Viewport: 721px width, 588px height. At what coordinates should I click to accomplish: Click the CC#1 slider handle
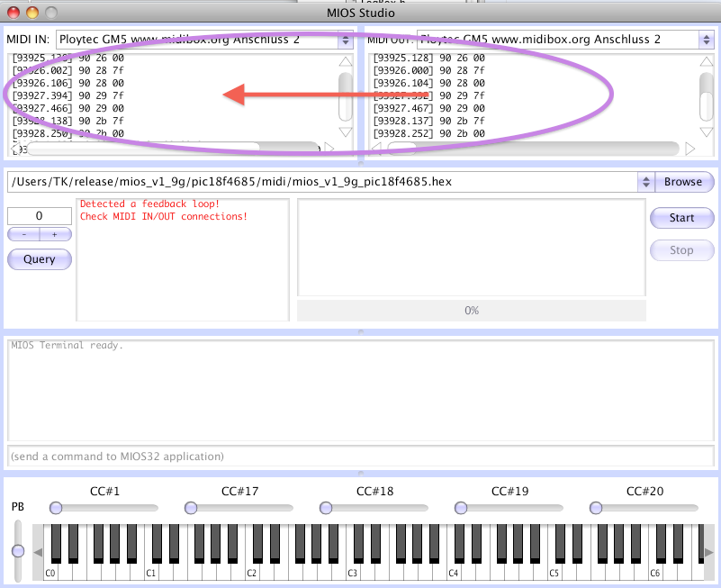click(x=56, y=508)
